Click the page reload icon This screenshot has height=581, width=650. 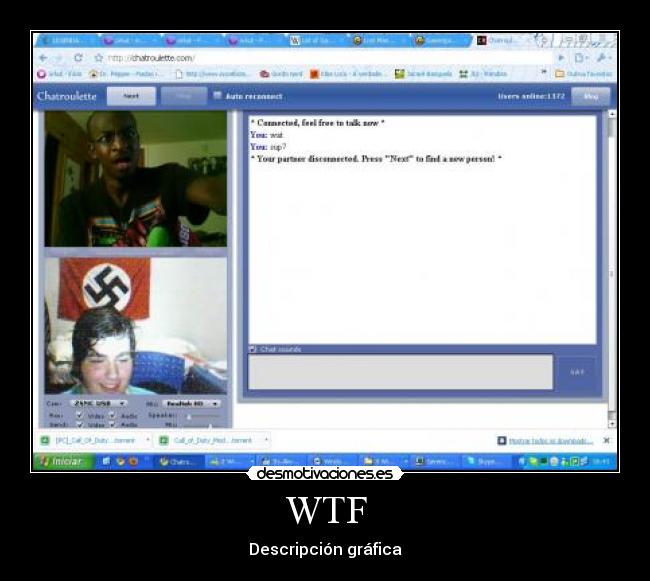click(x=78, y=58)
